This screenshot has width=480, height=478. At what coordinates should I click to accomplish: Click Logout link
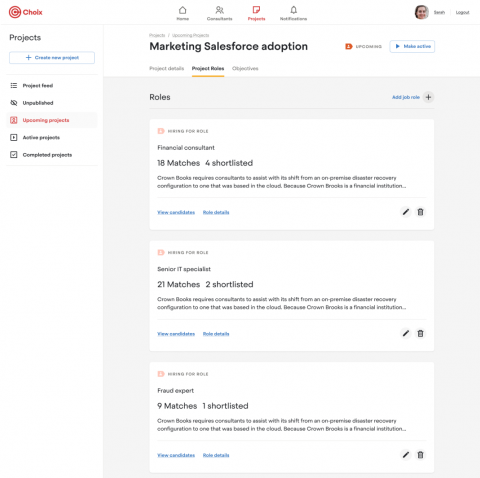(x=462, y=12)
